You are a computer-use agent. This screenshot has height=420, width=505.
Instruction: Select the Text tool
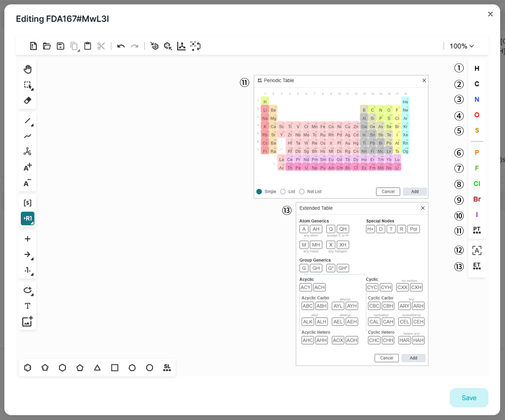(x=28, y=306)
